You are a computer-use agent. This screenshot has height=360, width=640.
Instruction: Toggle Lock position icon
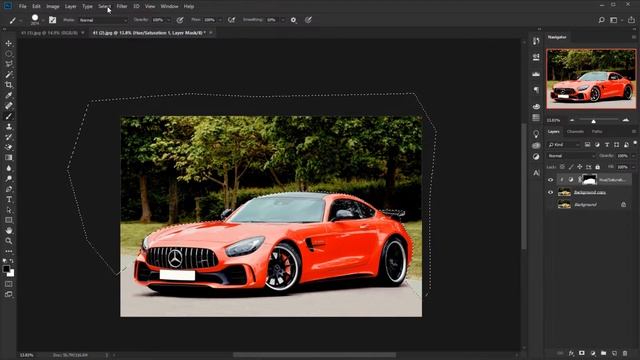(x=580, y=167)
